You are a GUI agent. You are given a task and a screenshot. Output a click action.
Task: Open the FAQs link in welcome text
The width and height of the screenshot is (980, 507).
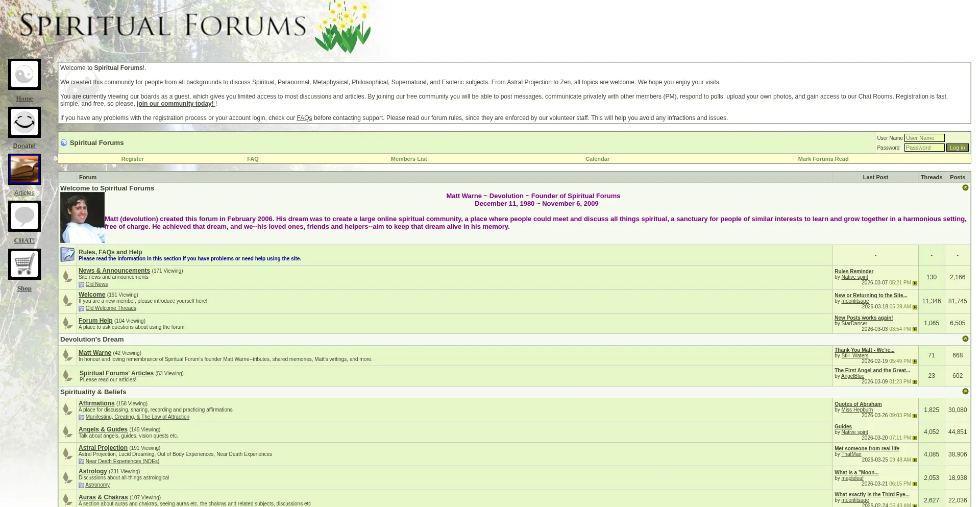(304, 118)
